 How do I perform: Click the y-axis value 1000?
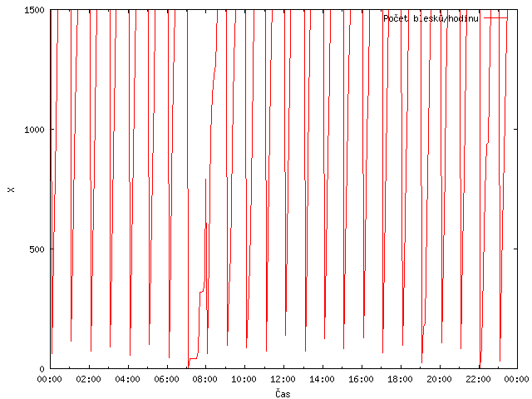coord(34,130)
